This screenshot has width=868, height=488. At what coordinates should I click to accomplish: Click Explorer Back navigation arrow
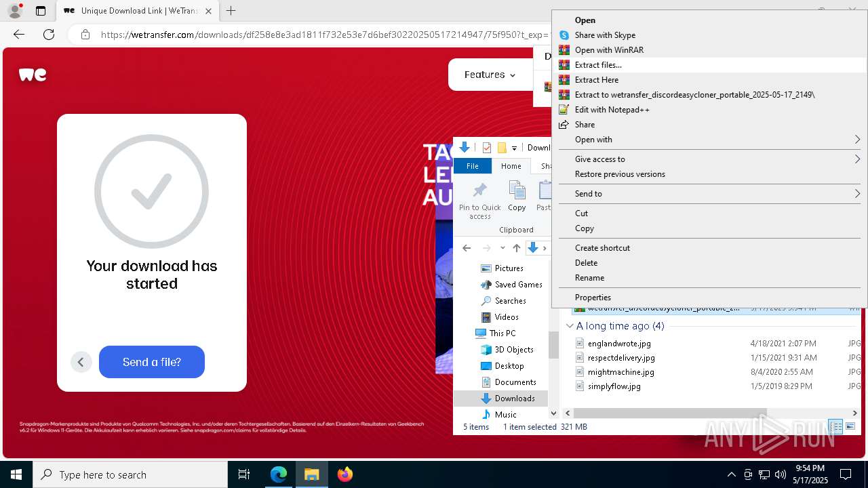467,248
